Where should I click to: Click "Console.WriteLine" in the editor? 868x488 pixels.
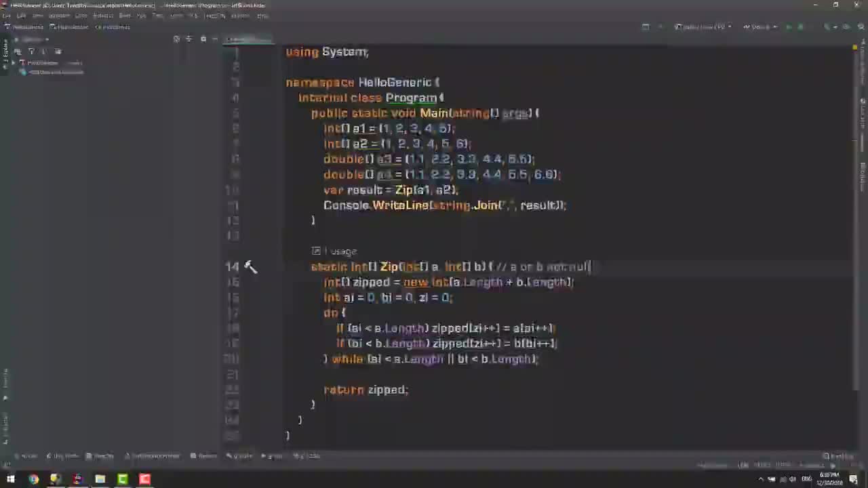(376, 205)
